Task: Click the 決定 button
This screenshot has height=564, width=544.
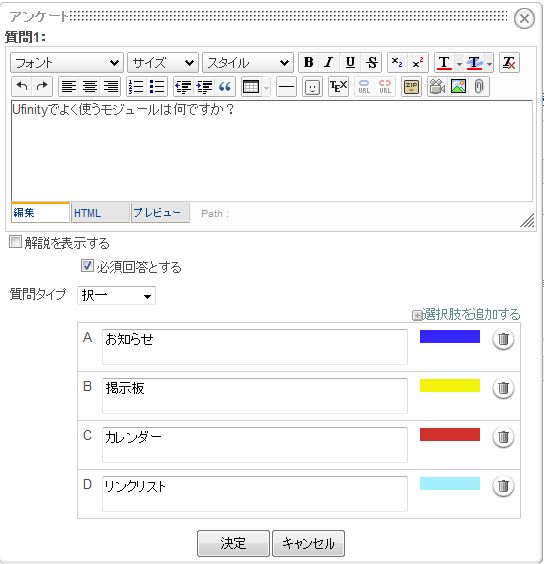Action: [233, 543]
